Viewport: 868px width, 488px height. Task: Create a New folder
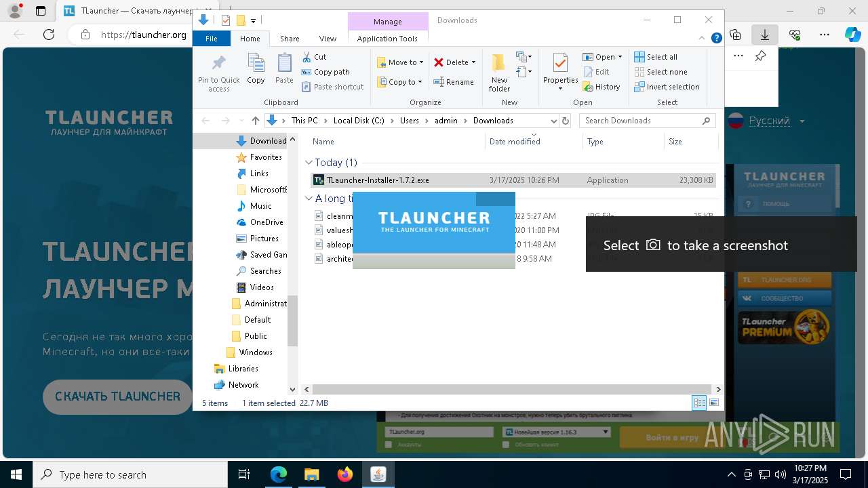point(499,73)
